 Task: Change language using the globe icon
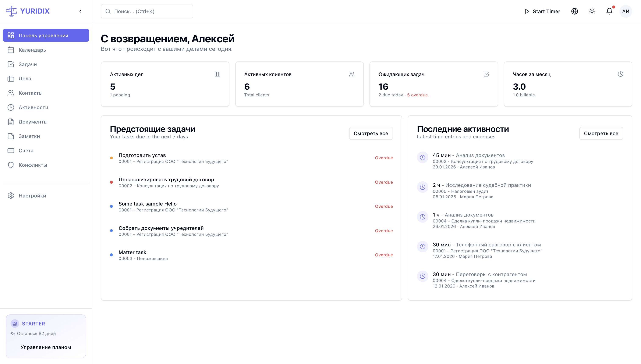coord(574,11)
